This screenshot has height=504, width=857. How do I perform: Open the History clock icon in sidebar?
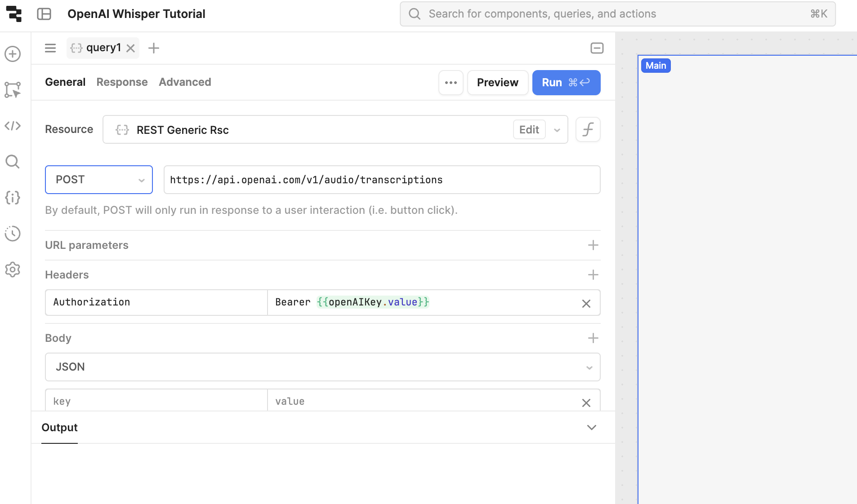coord(13,234)
